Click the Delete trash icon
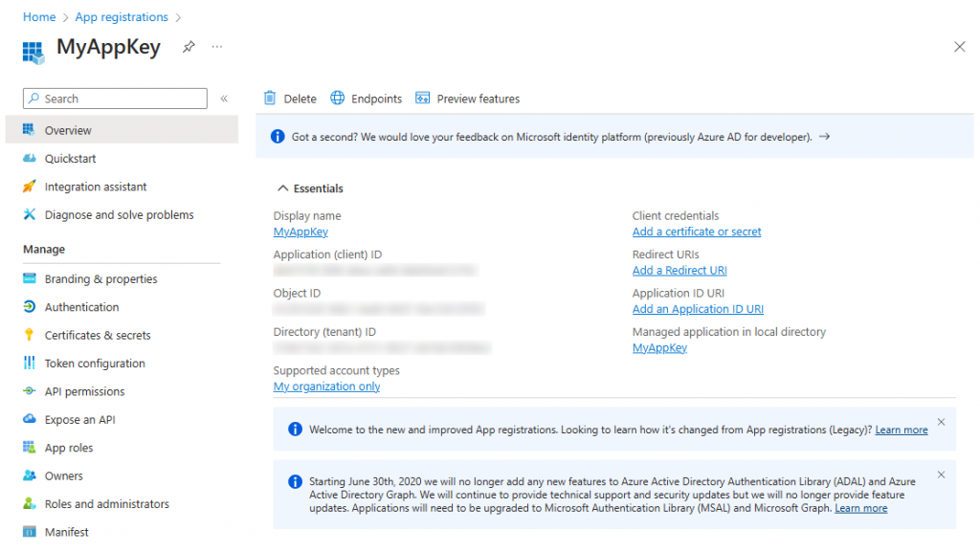 (x=271, y=99)
